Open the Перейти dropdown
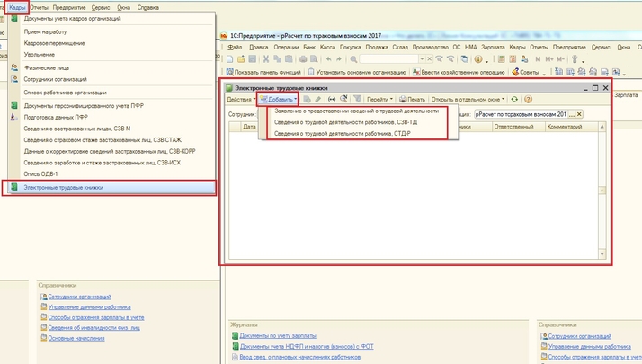This screenshot has width=642, height=364. [x=379, y=99]
